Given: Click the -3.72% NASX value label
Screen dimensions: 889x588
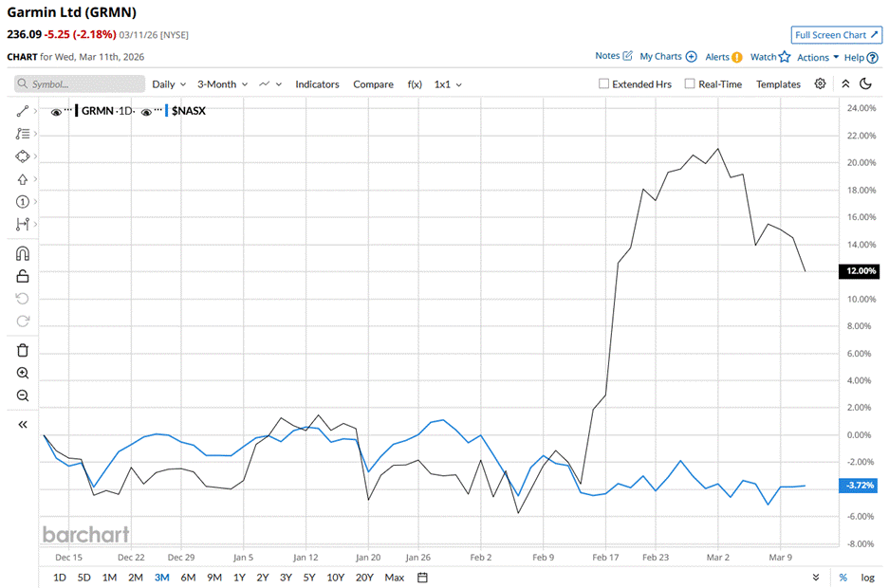Looking at the screenshot, I should click(x=860, y=485).
